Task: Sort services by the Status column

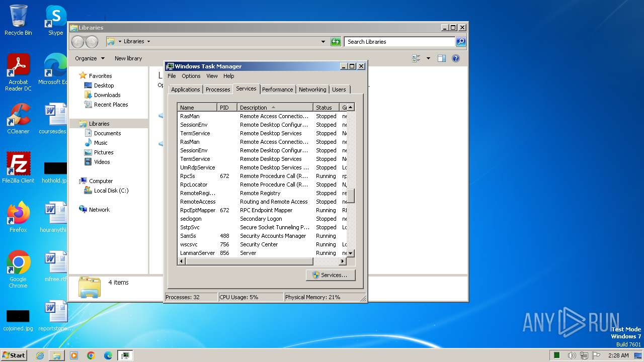Action: tap(326, 108)
